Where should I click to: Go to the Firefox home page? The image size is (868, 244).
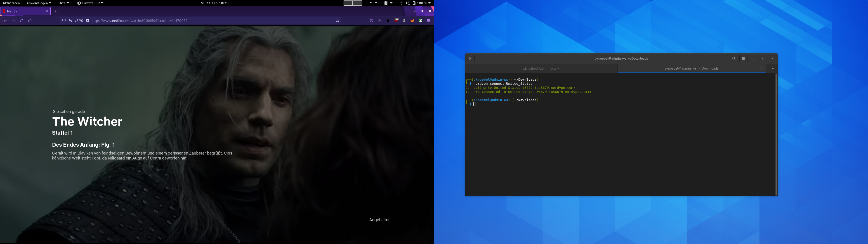click(30, 21)
